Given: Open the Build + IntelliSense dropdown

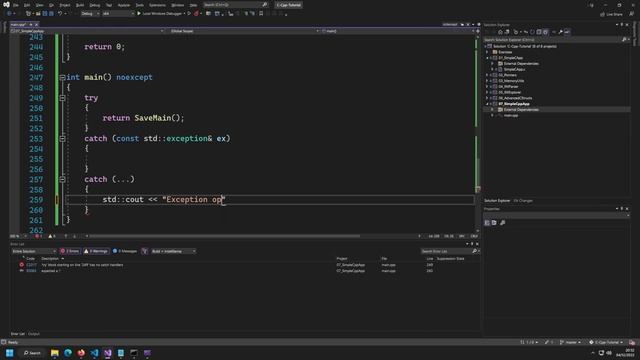Looking at the screenshot, I should 173,251.
